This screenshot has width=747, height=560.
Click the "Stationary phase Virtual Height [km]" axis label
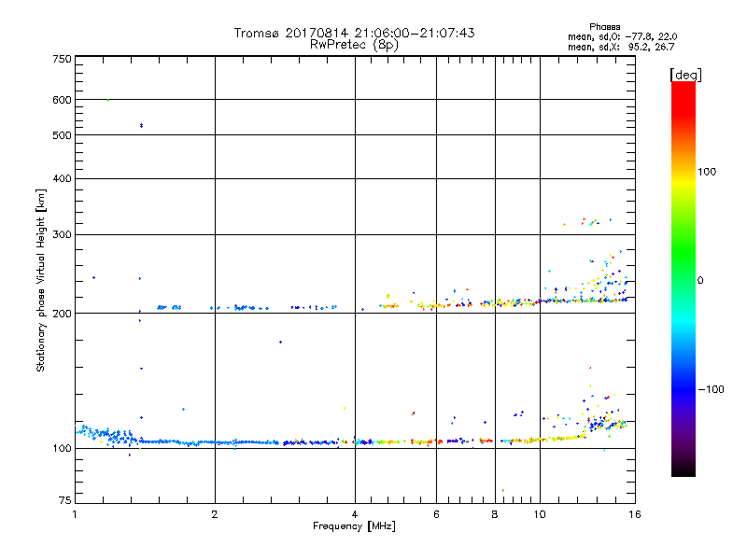click(x=41, y=280)
